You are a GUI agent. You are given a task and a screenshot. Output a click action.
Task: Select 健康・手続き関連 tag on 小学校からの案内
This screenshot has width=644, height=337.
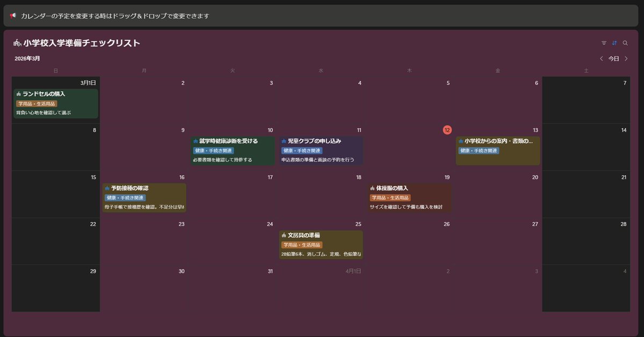coord(479,151)
